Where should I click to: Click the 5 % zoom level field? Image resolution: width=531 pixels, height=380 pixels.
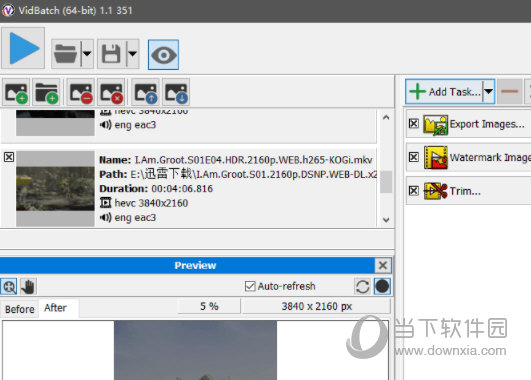point(209,306)
